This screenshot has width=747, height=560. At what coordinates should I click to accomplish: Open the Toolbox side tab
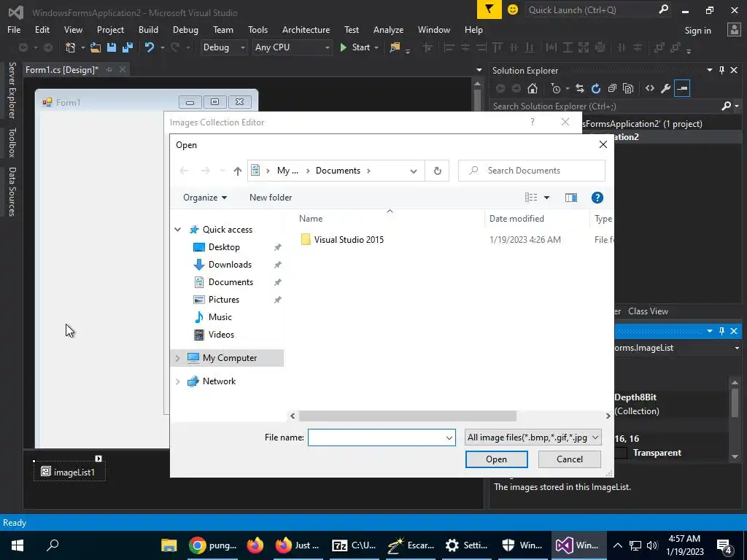pyautogui.click(x=12, y=142)
